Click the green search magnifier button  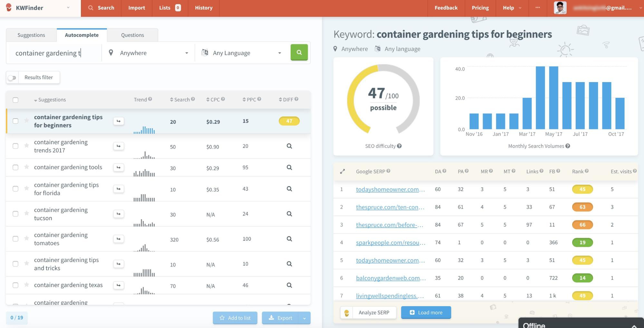299,52
